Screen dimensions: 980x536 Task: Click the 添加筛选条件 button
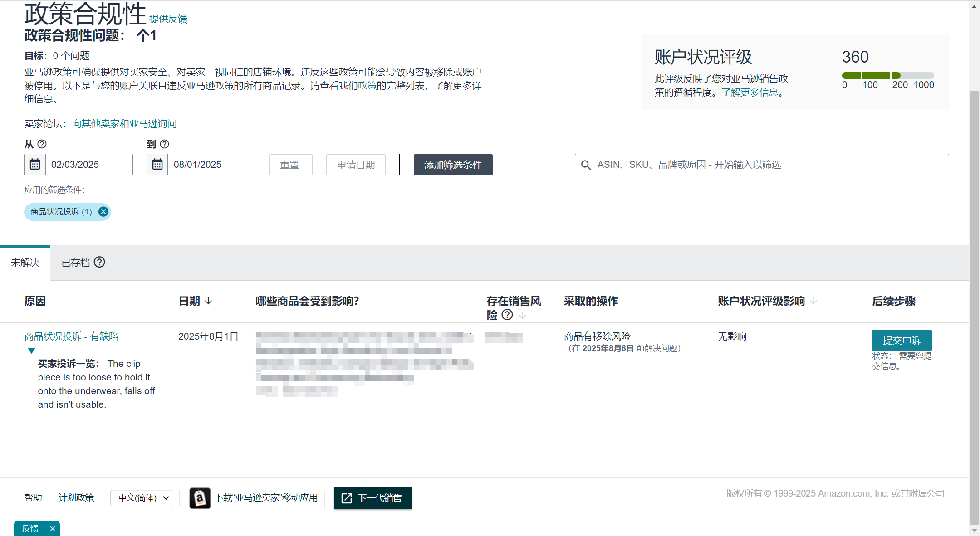[453, 165]
